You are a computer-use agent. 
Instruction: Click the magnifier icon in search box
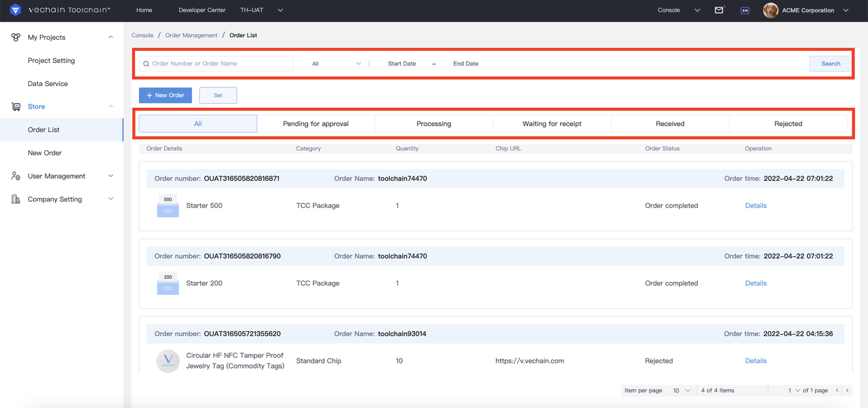pyautogui.click(x=146, y=64)
